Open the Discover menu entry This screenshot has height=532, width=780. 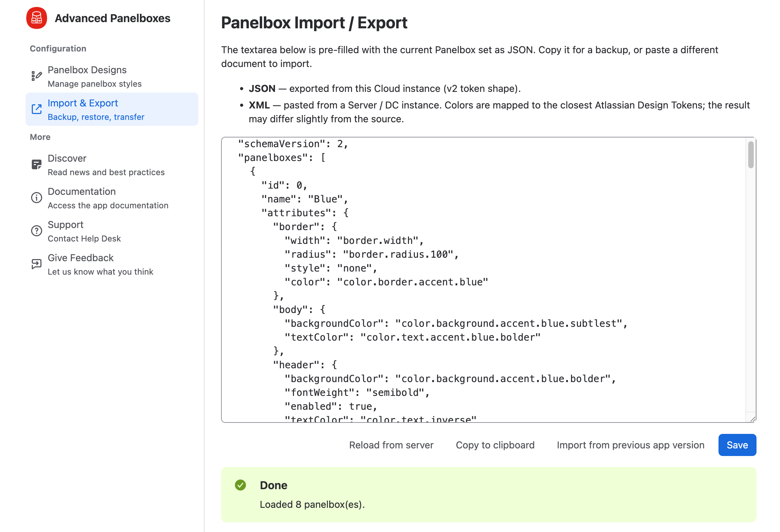click(112, 164)
